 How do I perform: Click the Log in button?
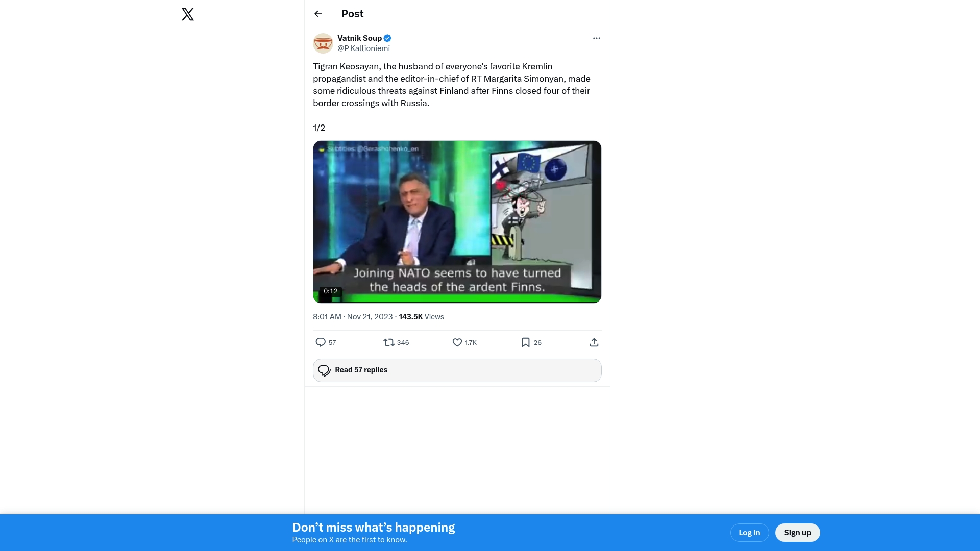pyautogui.click(x=749, y=533)
